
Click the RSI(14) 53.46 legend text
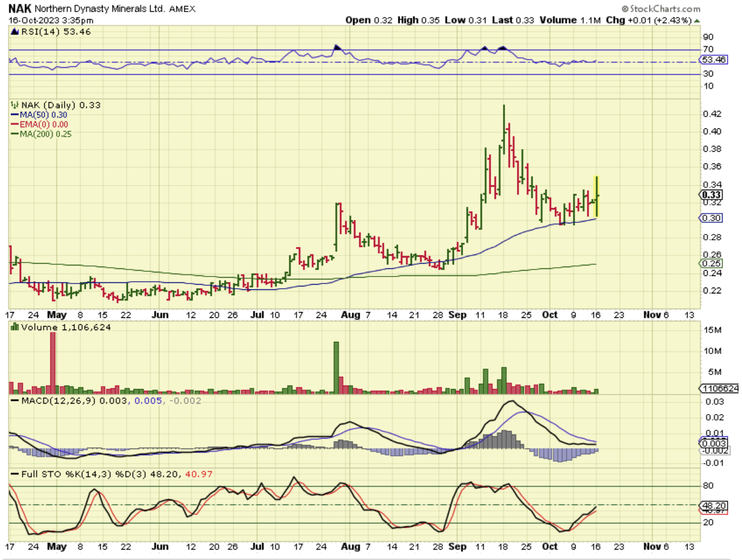[56, 32]
